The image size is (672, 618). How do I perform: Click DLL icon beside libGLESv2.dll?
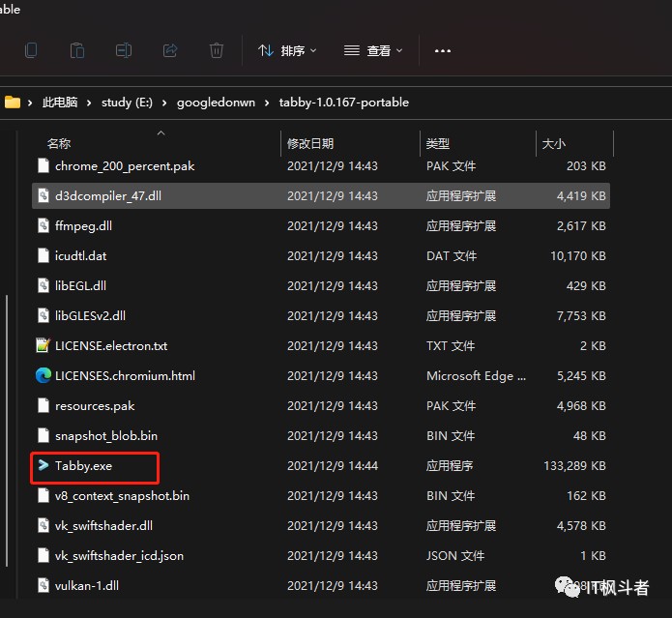tap(44, 315)
